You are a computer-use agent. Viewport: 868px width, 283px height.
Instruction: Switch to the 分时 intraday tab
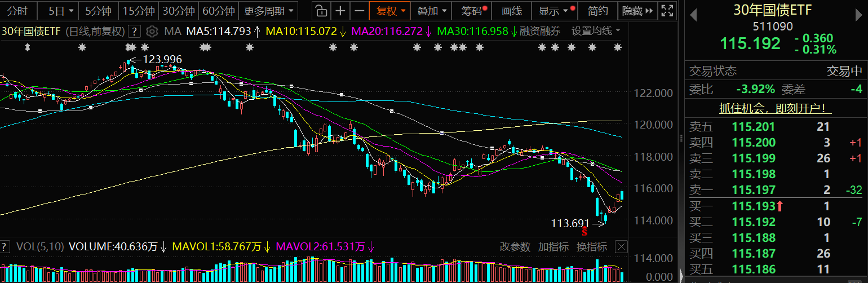[x=17, y=11]
